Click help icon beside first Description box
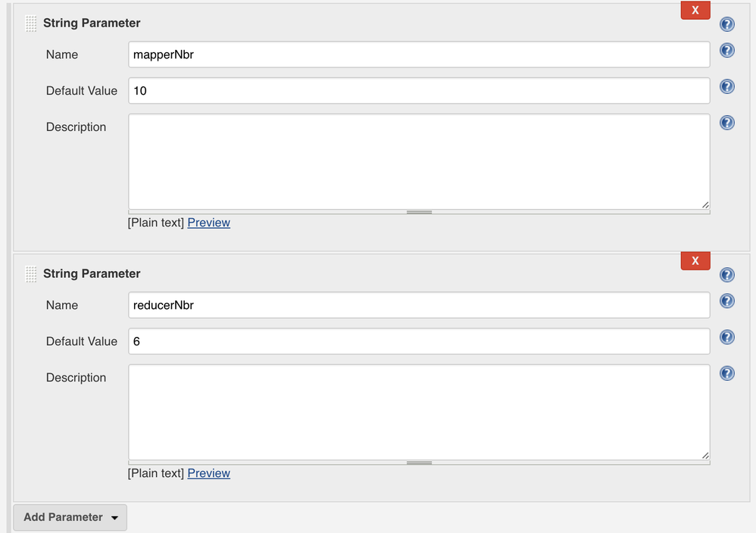The height and width of the screenshot is (533, 756). click(x=727, y=123)
